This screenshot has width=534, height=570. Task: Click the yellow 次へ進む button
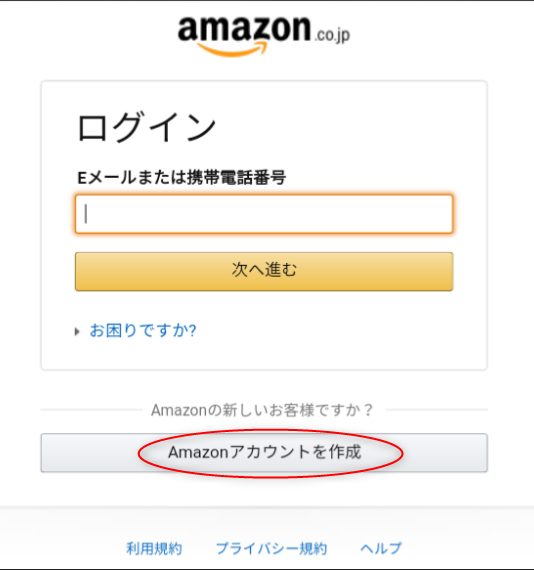[x=264, y=271]
